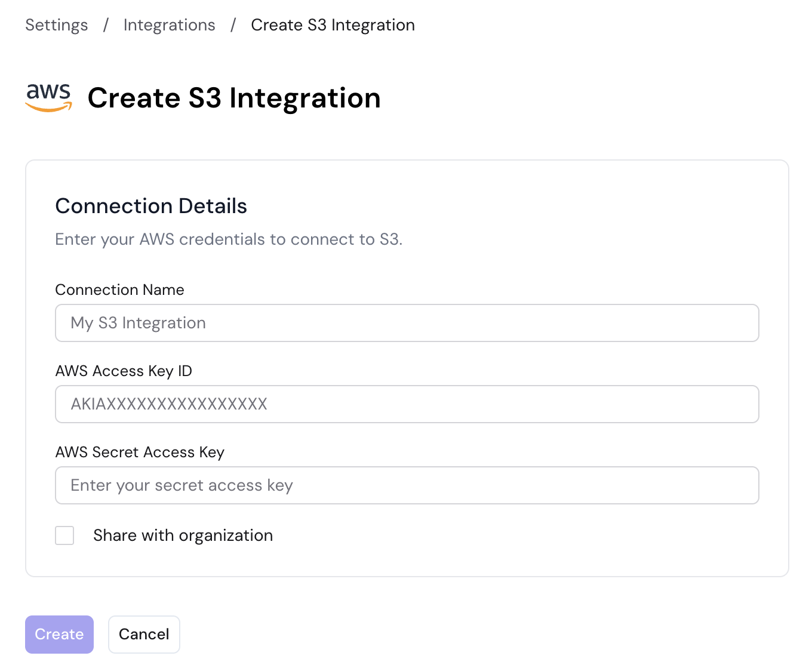Click the AWS Secret Access Key field
The width and height of the screenshot is (812, 665).
pos(407,485)
